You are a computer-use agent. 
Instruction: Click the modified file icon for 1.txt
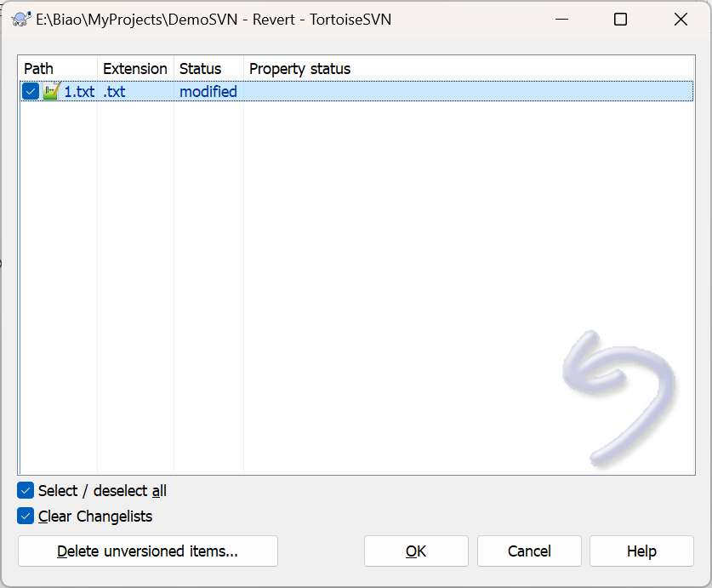[x=51, y=91]
